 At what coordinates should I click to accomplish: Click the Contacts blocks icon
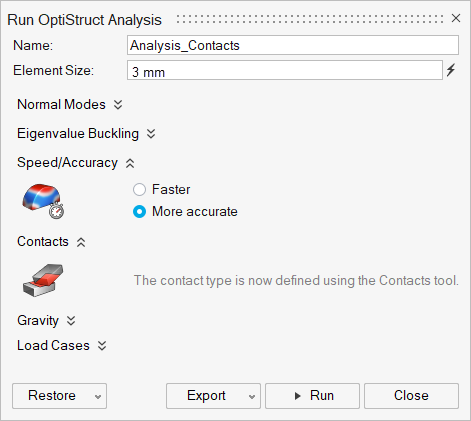click(43, 280)
